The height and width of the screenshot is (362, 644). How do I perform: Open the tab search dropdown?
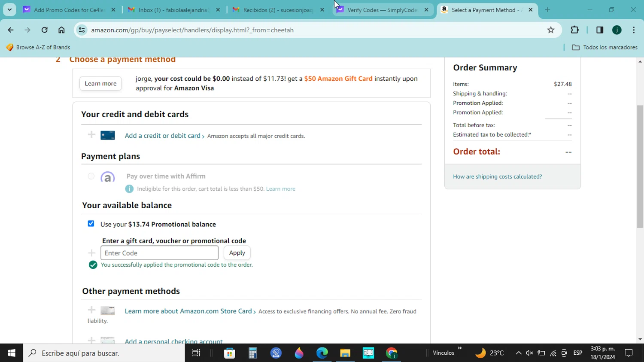9,10
